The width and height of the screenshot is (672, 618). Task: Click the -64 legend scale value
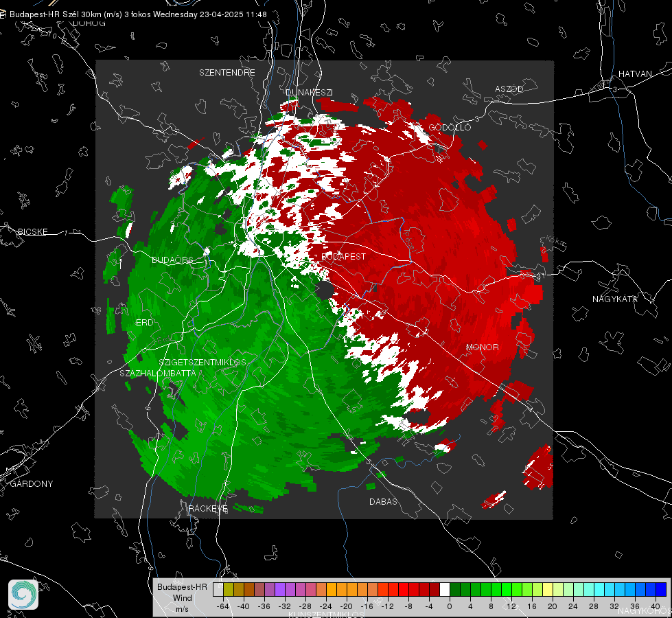pos(222,606)
